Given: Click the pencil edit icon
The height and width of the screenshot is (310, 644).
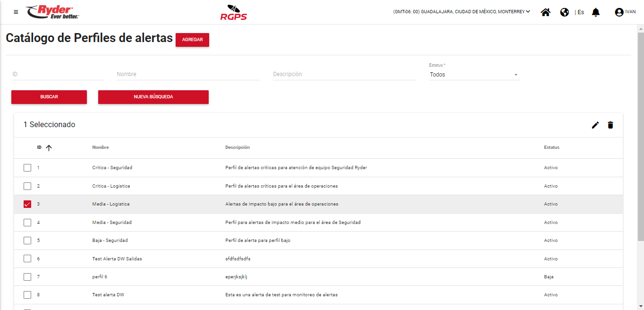Looking at the screenshot, I should (x=595, y=125).
